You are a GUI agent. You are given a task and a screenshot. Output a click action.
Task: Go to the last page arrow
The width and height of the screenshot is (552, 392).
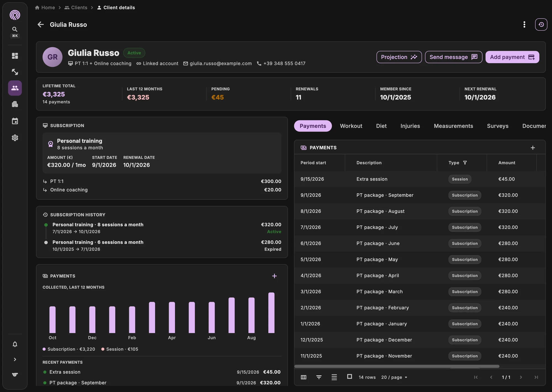coord(536,377)
